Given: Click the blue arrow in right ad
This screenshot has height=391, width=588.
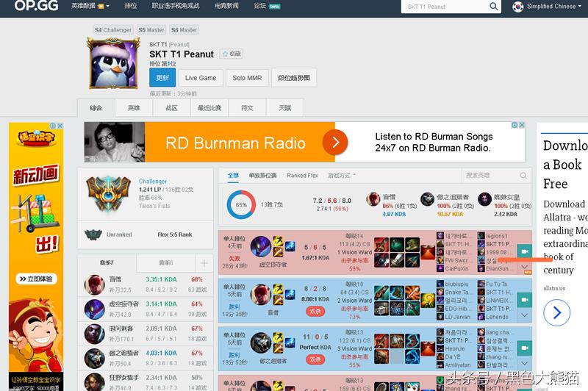Looking at the screenshot, I should [x=556, y=312].
